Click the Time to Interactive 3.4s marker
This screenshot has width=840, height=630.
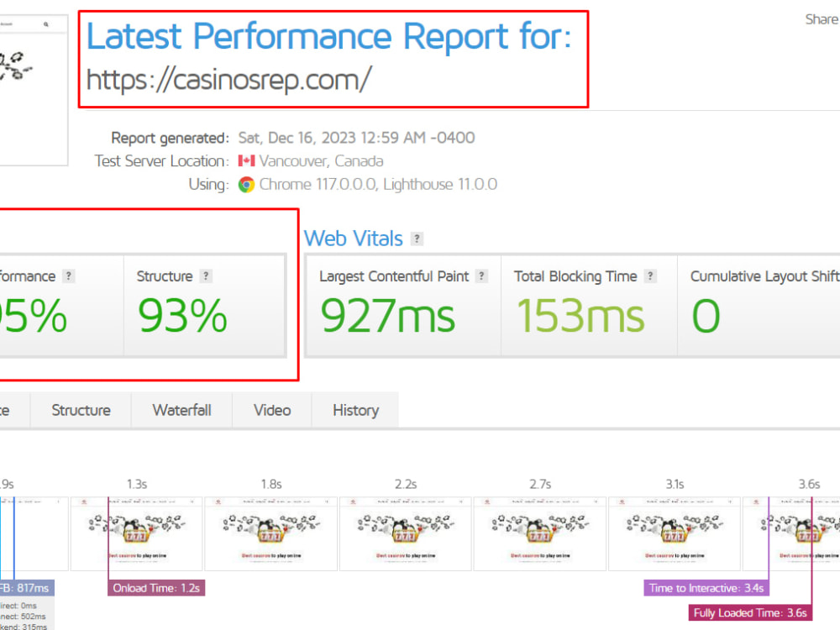(x=706, y=588)
